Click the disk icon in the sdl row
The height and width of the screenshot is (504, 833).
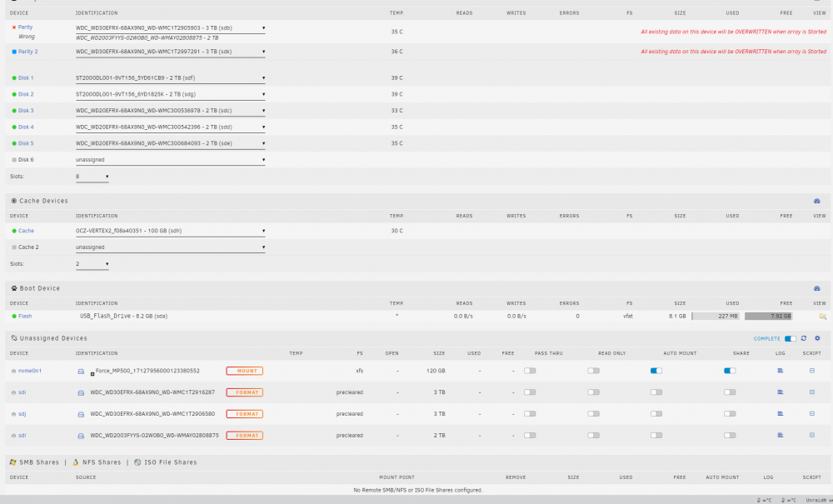pyautogui.click(x=81, y=436)
